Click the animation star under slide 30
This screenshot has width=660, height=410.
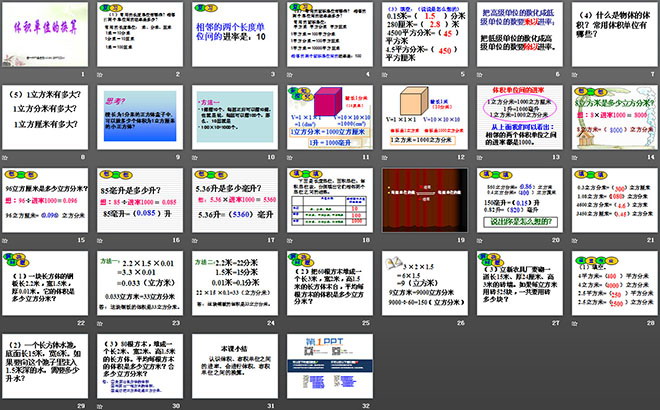pyautogui.click(x=100, y=406)
